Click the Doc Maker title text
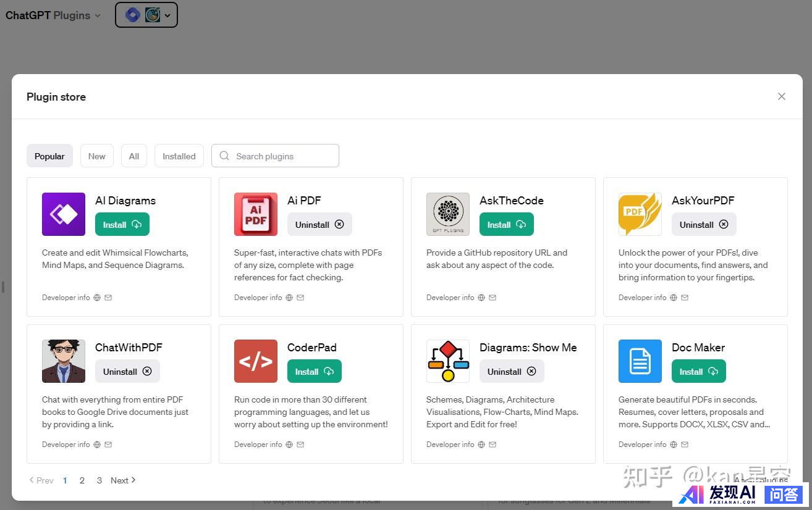 (698, 348)
